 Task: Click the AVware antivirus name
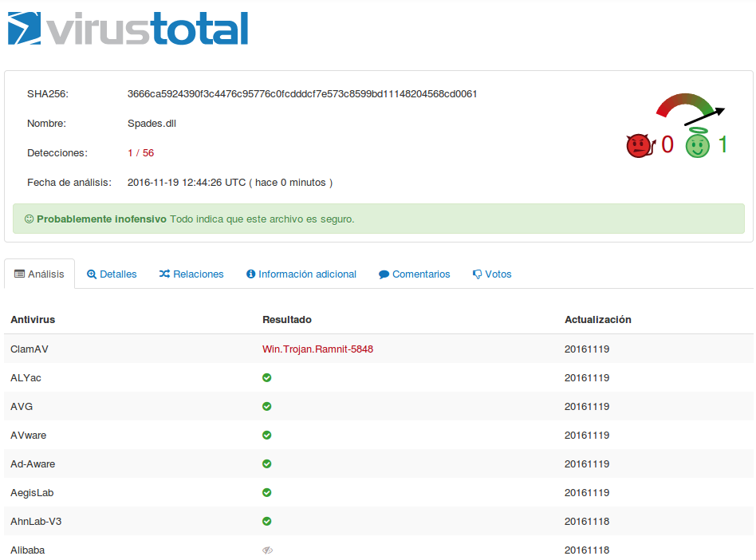click(x=29, y=436)
